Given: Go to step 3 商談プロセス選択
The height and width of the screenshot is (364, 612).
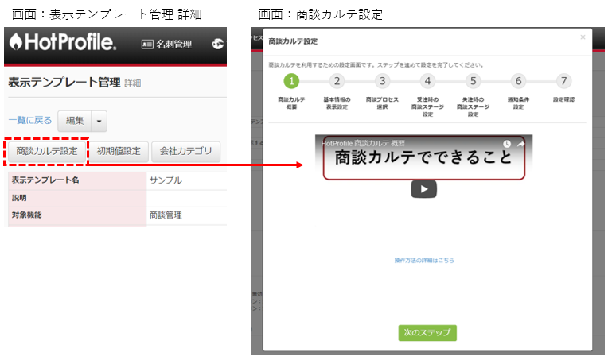Looking at the screenshot, I should [x=383, y=81].
